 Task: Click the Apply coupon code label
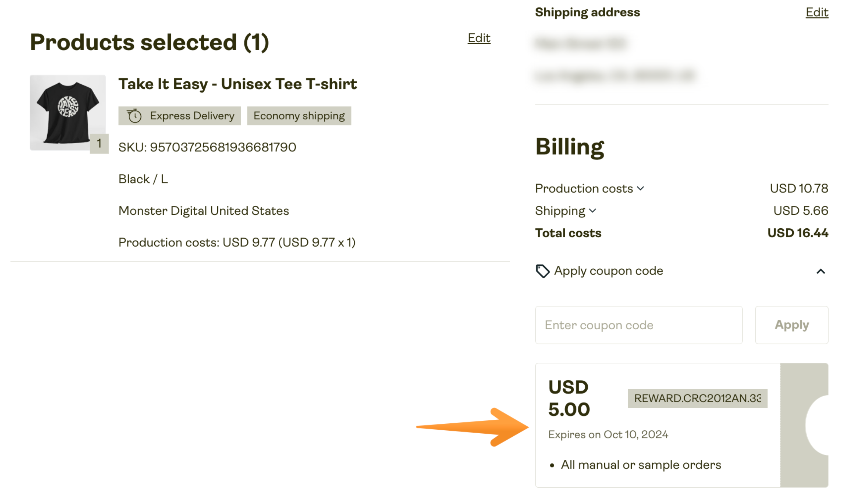coord(608,271)
